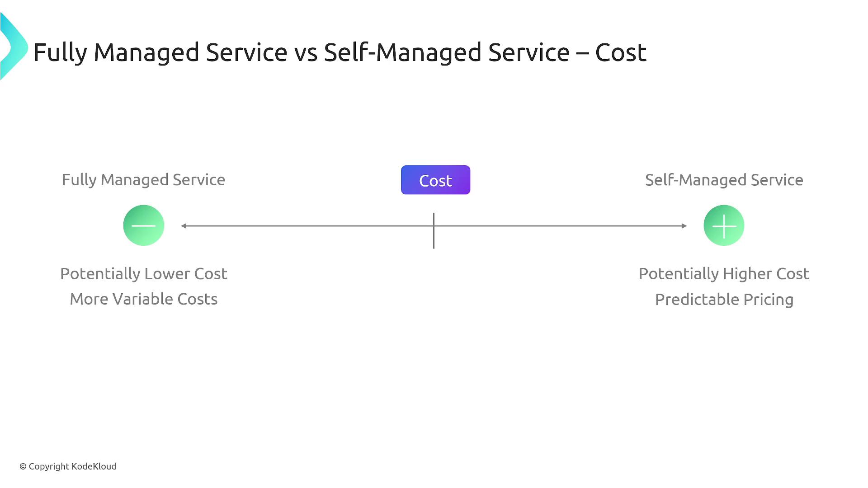Click Fully Managed Service in the slide title
The height and width of the screenshot is (488, 868).
coord(160,52)
